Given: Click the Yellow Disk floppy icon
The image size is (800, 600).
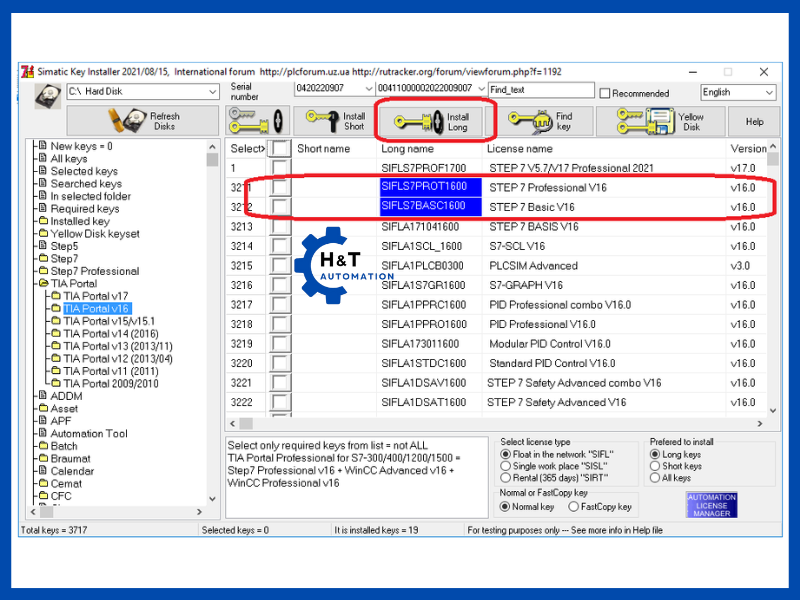Looking at the screenshot, I should coord(643,121).
